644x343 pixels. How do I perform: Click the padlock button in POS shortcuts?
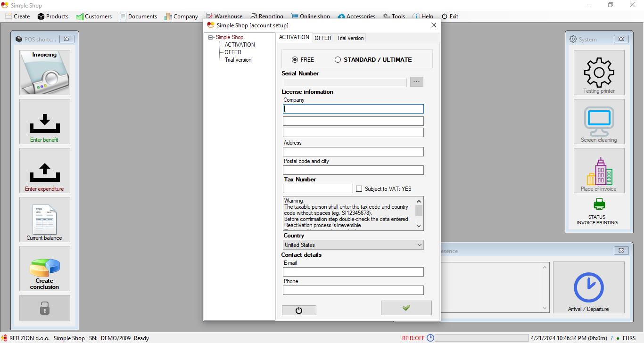point(45,308)
